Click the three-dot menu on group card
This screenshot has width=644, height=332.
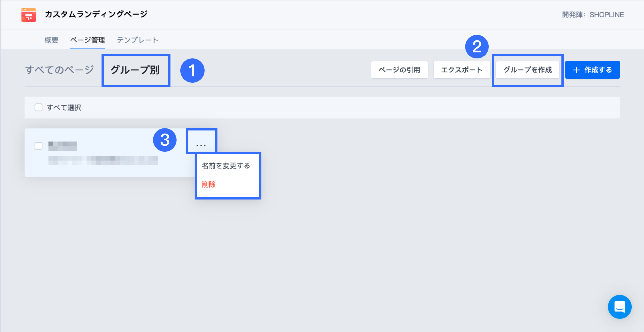(x=201, y=145)
